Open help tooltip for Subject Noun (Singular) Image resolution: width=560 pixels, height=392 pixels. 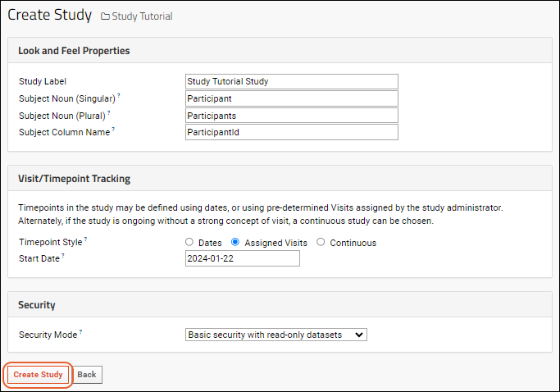(x=119, y=95)
